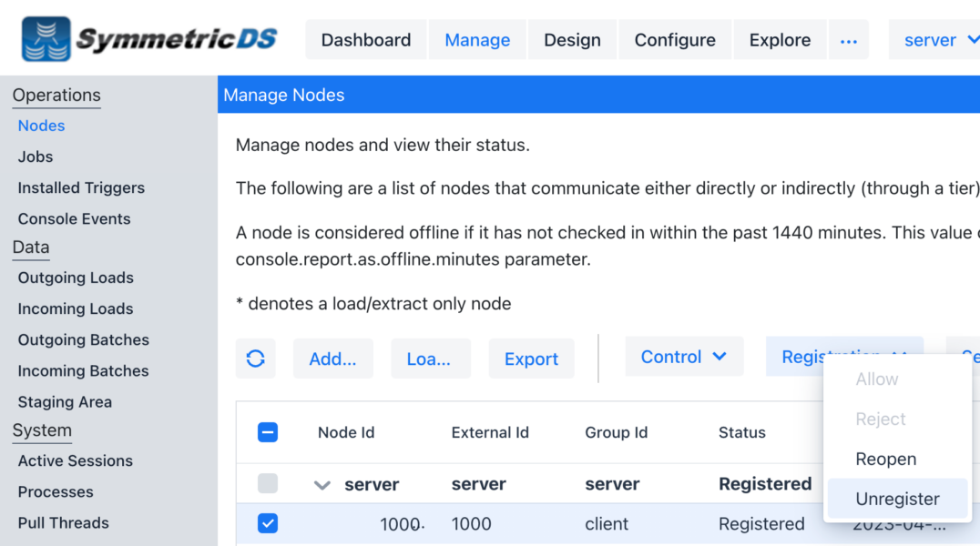Uncheck the client 1000 row checkbox

pyautogui.click(x=268, y=524)
